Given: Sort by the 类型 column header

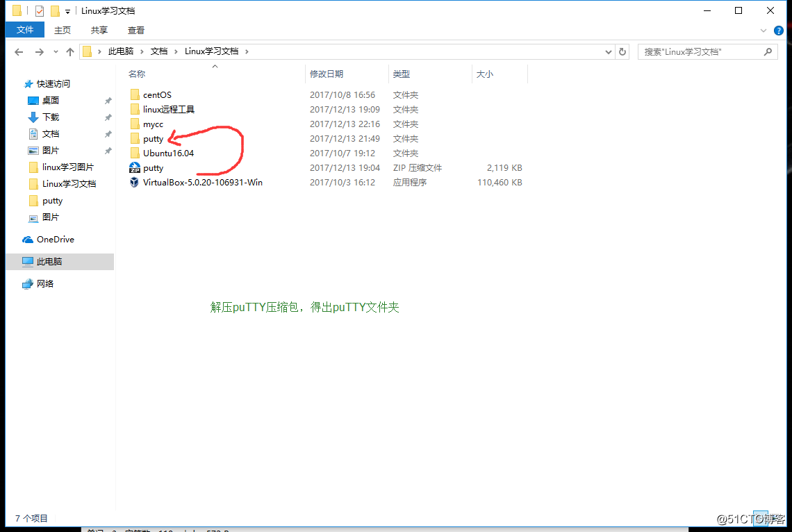Looking at the screenshot, I should [x=430, y=74].
